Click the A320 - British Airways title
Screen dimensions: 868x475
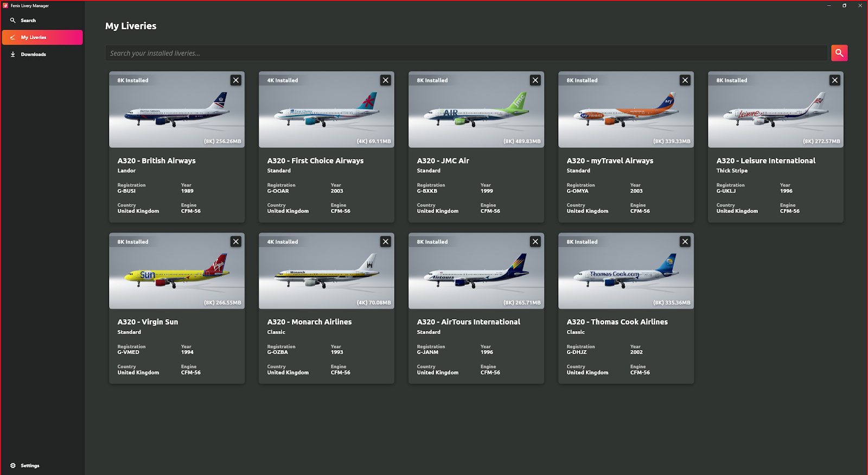(157, 161)
